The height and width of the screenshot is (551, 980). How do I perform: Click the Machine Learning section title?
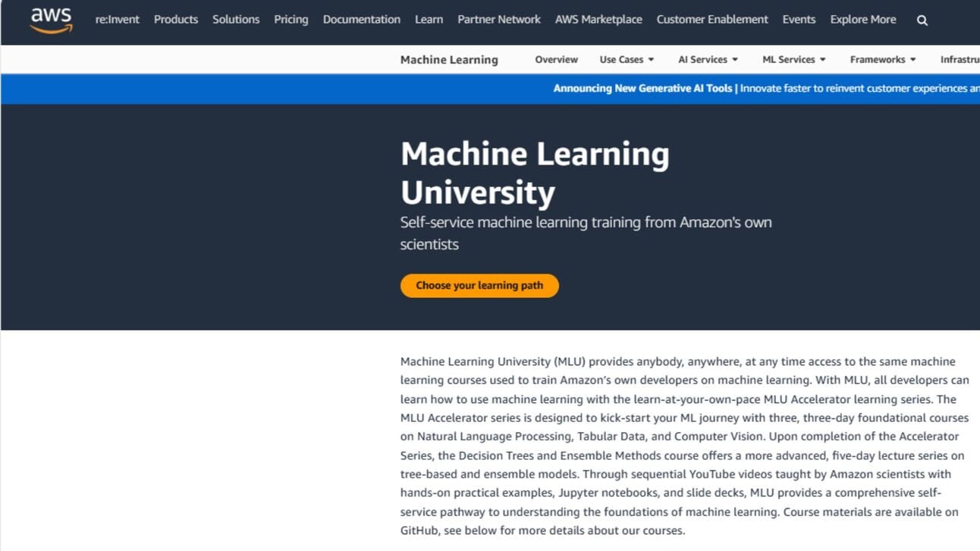449,60
